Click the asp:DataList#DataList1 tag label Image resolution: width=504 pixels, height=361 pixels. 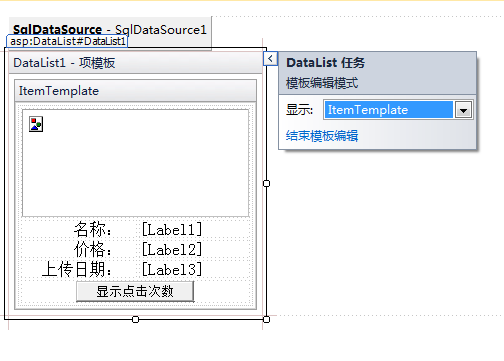coord(67,41)
